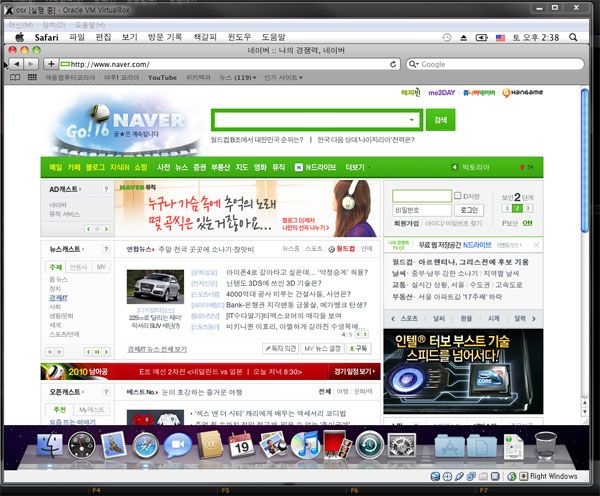The image size is (600, 496).
Task: Launch Mail from the dock
Action: [x=114, y=445]
